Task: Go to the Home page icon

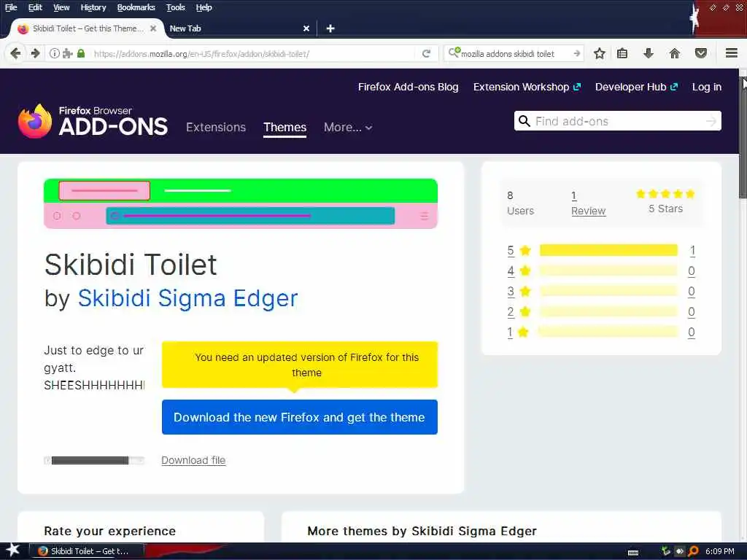Action: click(675, 53)
